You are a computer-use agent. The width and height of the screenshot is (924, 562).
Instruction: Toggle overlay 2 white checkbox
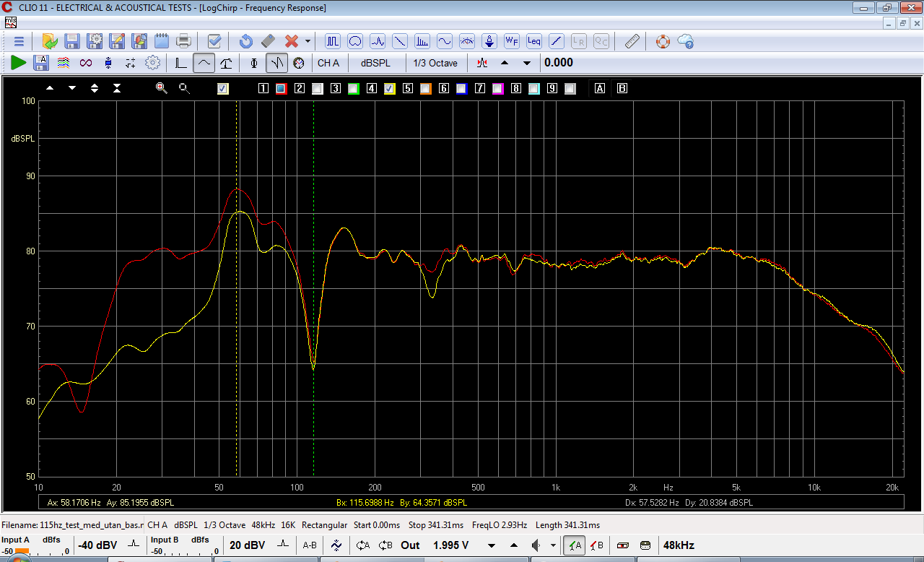pyautogui.click(x=317, y=88)
